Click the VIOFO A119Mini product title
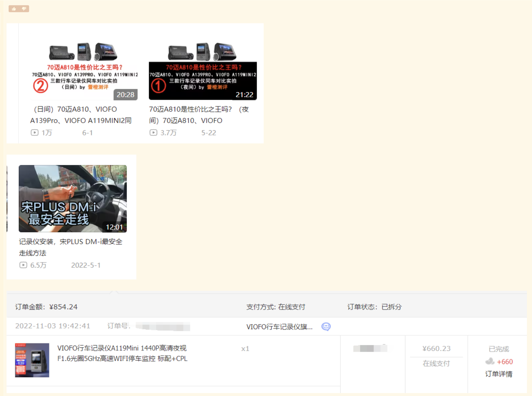The width and height of the screenshot is (532, 396). coord(122,353)
